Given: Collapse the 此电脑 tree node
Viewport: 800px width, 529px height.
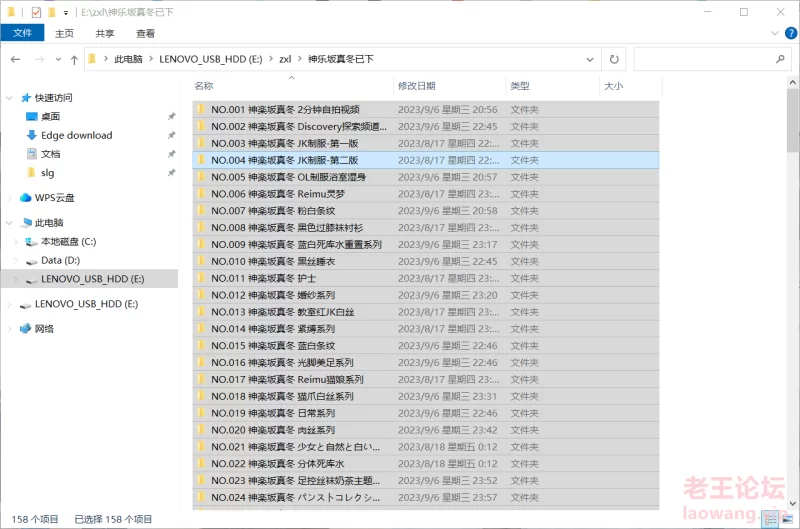Looking at the screenshot, I should click(9, 223).
